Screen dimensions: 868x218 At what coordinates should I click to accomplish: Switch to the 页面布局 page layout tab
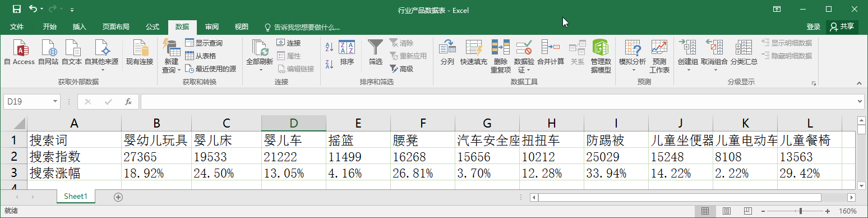(x=116, y=26)
